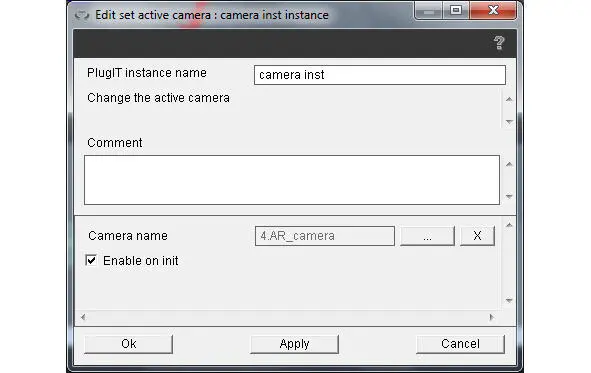Click horizontal scrollbar left arrow
The height and width of the screenshot is (373, 591).
tap(83, 317)
